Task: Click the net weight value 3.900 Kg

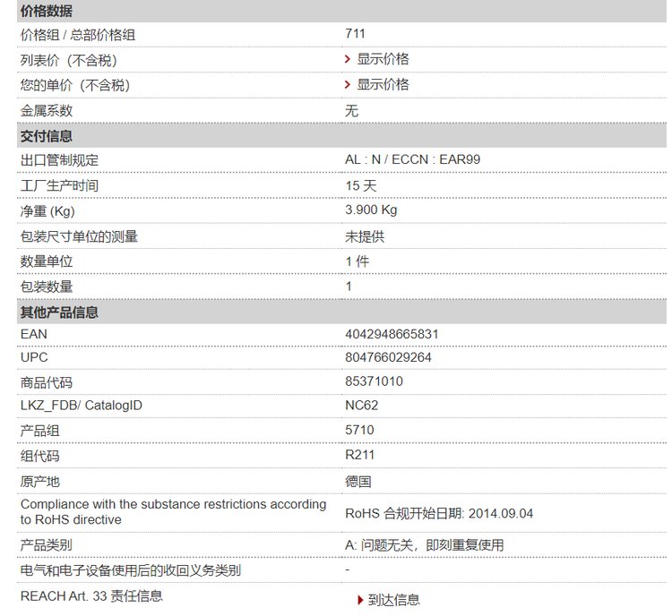Action: tap(371, 210)
